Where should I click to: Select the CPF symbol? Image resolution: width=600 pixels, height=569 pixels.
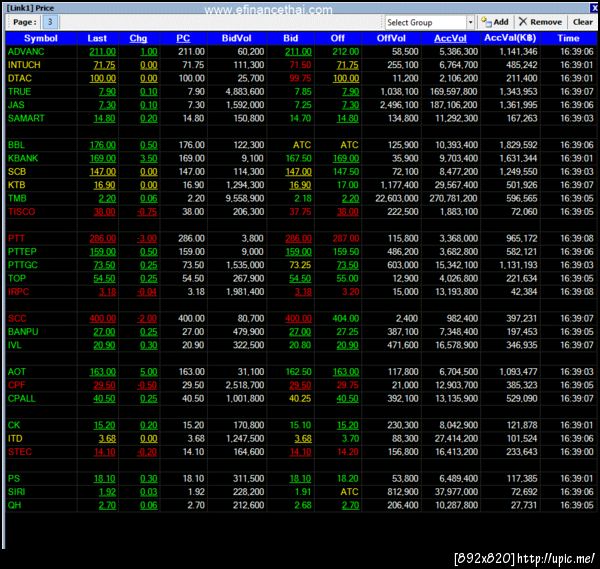16,385
